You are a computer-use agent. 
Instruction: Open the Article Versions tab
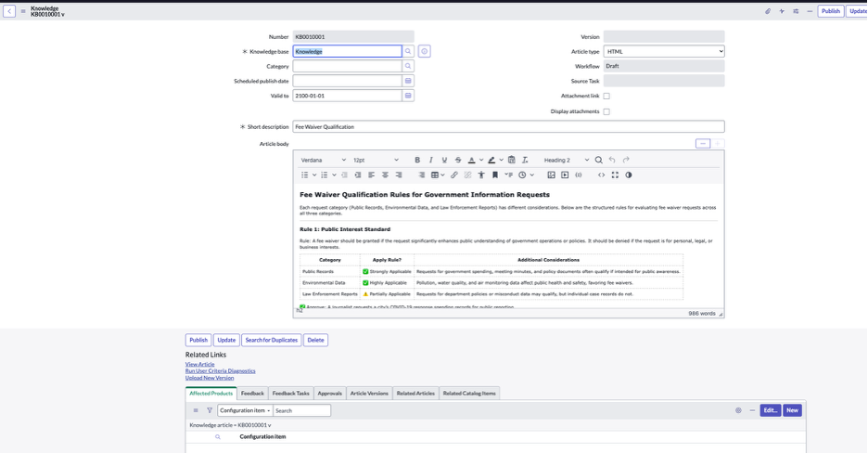[369, 394]
